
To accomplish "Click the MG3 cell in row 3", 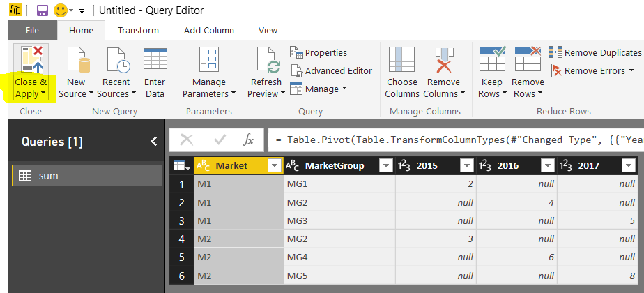I will 339,220.
